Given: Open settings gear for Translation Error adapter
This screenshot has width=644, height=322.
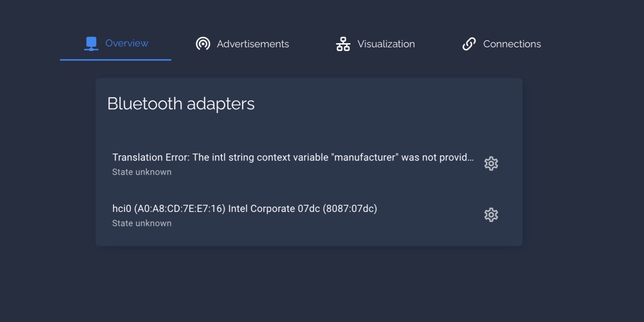Looking at the screenshot, I should 491,163.
